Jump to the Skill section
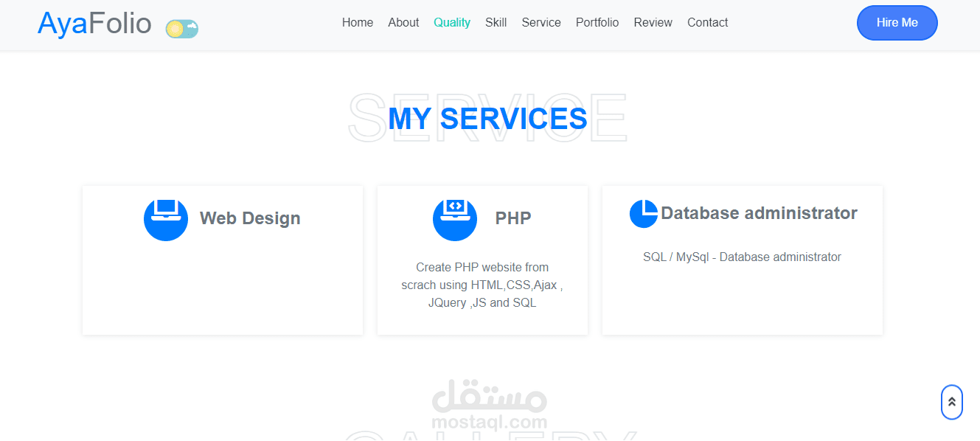The image size is (980, 441). (496, 23)
